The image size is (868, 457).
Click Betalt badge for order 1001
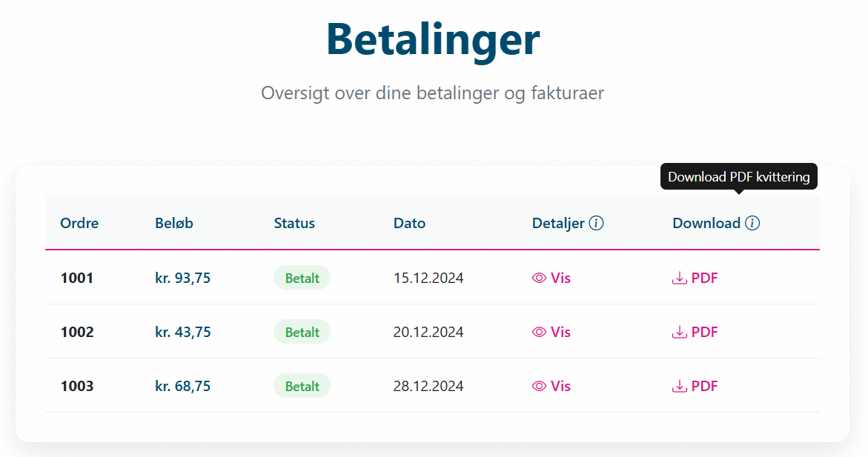pyautogui.click(x=302, y=278)
